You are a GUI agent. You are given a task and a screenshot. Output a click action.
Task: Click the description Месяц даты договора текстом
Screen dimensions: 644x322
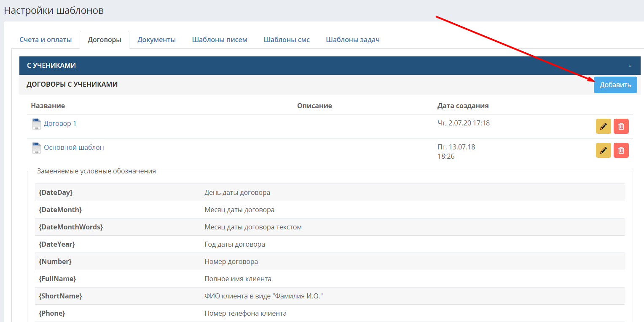(253, 227)
